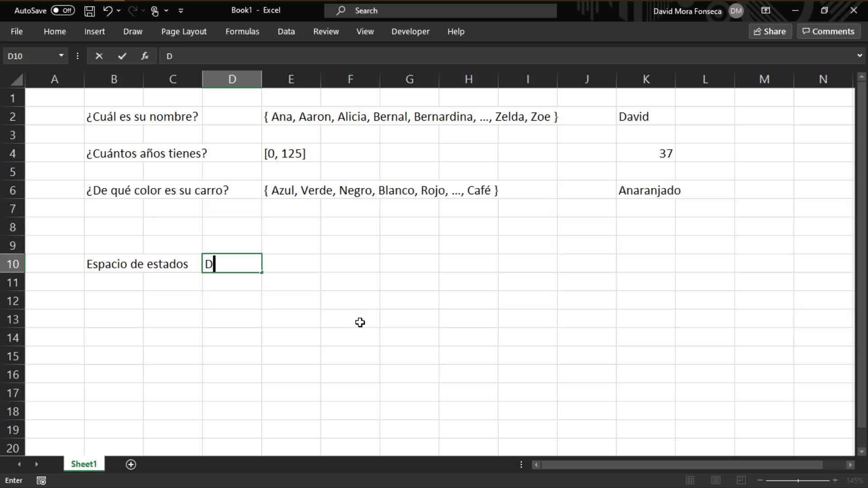The height and width of the screenshot is (488, 868).
Task: Confirm entry with the checkmark icon
Action: pos(122,56)
